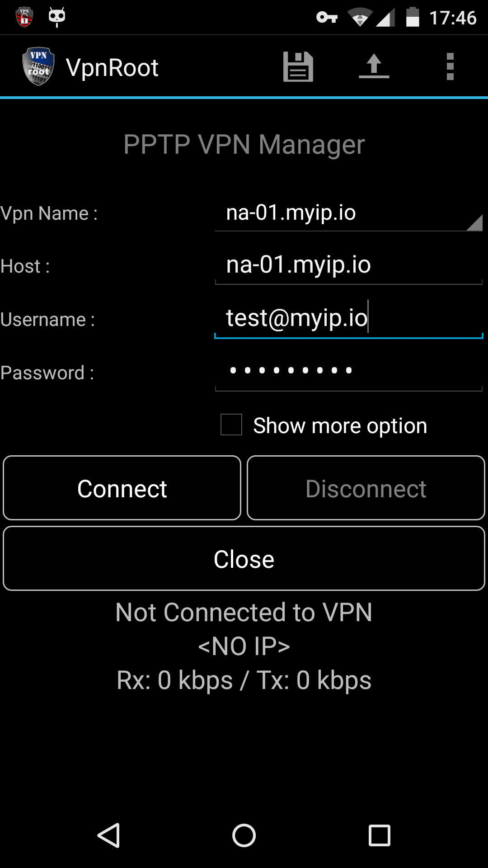Screen dimensions: 488x868
Task: Select the Password input field
Action: pos(349,372)
